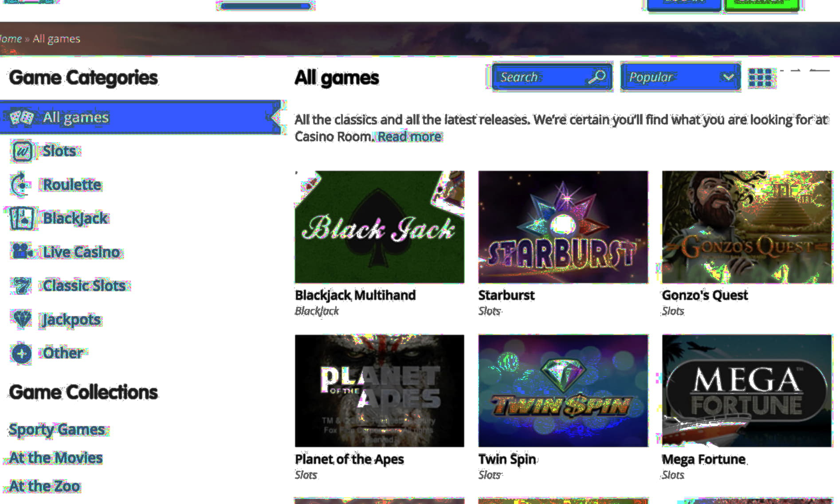Open At the Zoo collection

tap(45, 486)
